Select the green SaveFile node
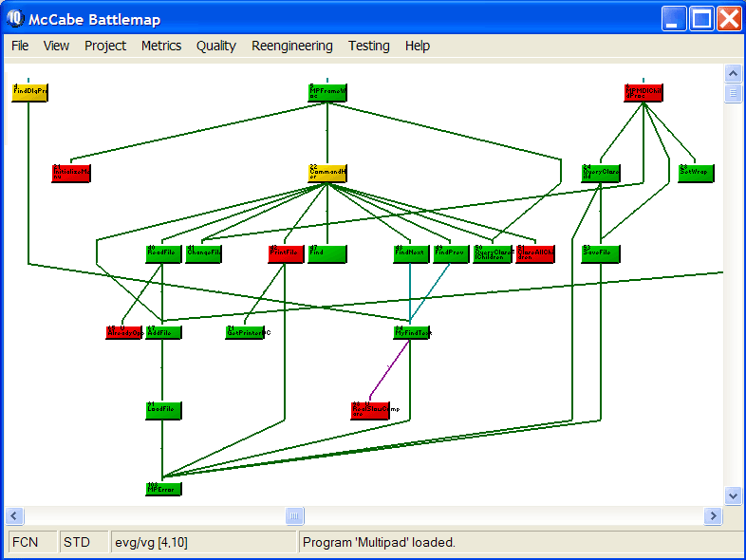The width and height of the screenshot is (746, 560). (601, 254)
